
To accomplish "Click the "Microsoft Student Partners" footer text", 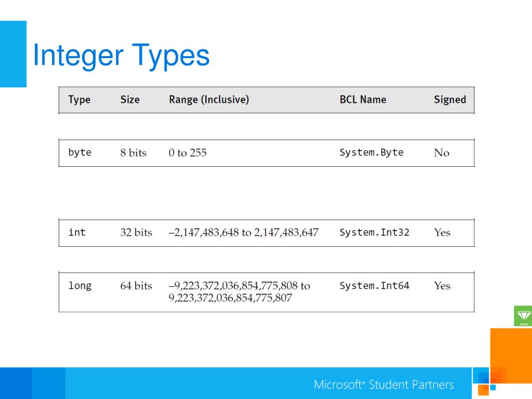I will (384, 385).
